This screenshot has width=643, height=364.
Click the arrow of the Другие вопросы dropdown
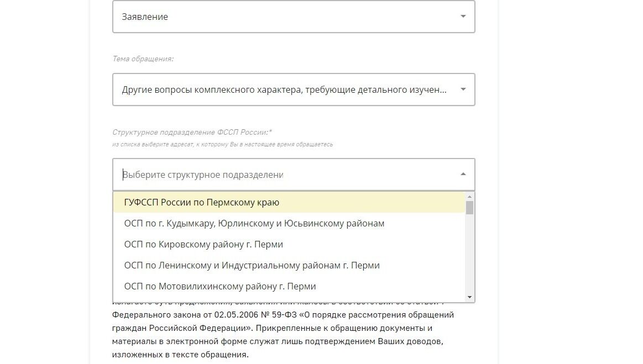pyautogui.click(x=463, y=89)
